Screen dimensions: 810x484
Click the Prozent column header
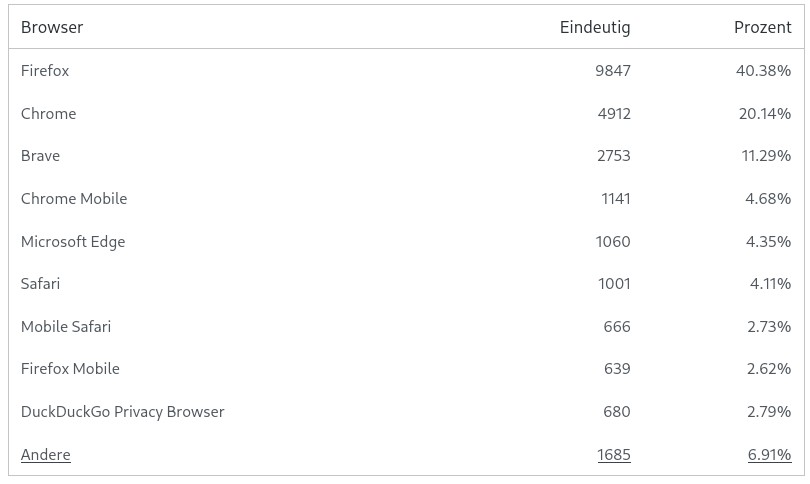(x=762, y=27)
